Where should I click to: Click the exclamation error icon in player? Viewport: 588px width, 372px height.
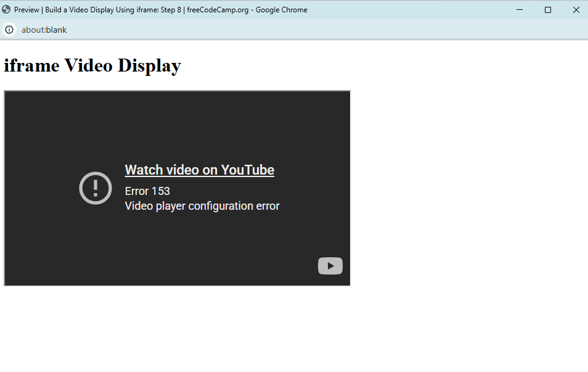pyautogui.click(x=96, y=188)
